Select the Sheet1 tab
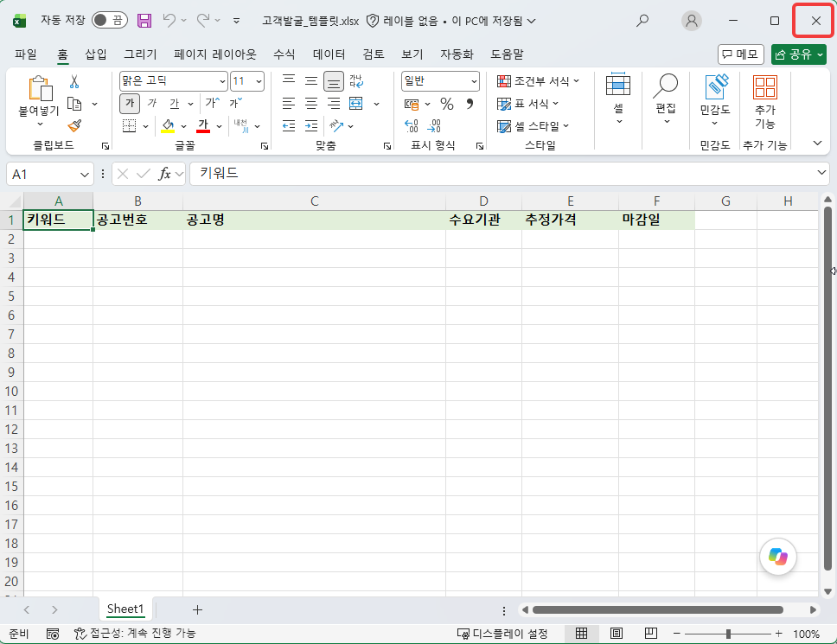This screenshot has height=644, width=837. (x=125, y=609)
